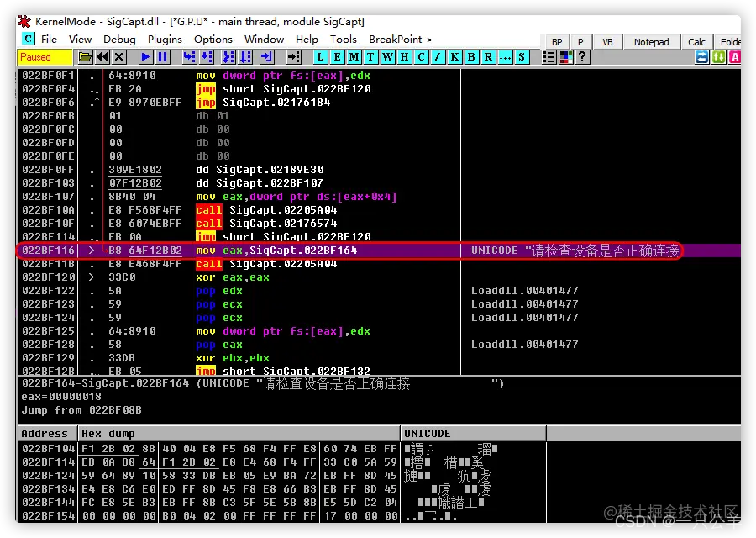This screenshot has width=756, height=538.
Task: Click the Step into icon
Action: point(189,57)
